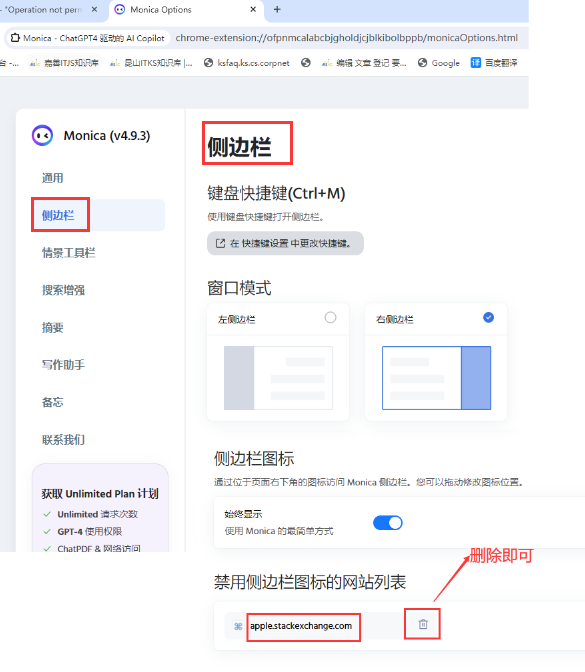Viewport: 585px width, 672px height.
Task: Open the 通用 settings section
Action: tap(52, 178)
